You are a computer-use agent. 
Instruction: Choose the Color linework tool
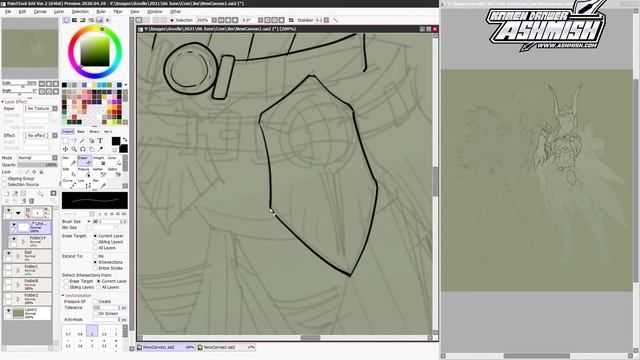coord(113,161)
